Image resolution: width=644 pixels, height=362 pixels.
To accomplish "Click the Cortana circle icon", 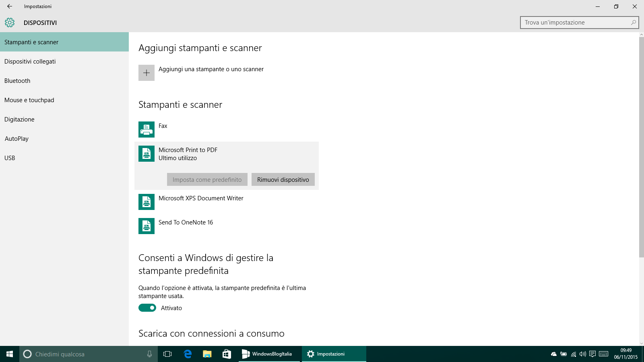I will [x=27, y=354].
